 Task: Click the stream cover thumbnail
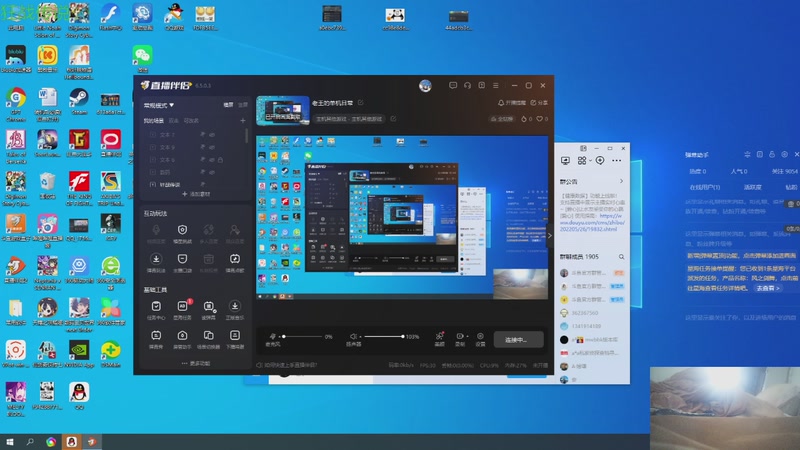[283, 110]
